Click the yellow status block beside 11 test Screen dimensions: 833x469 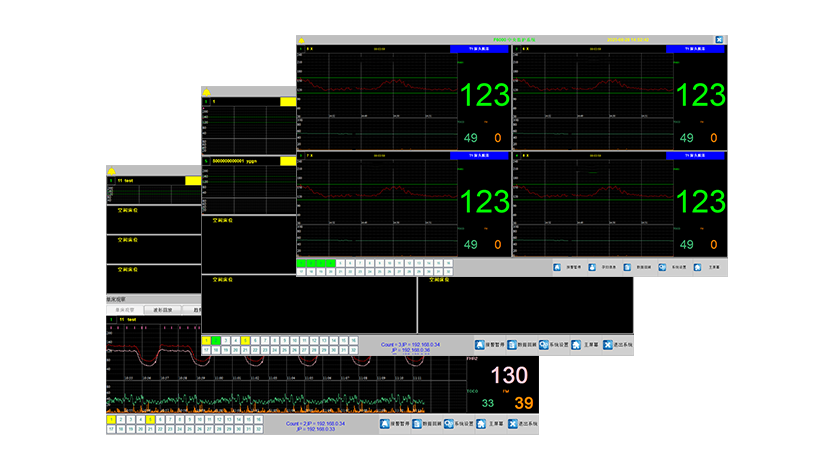tap(193, 180)
